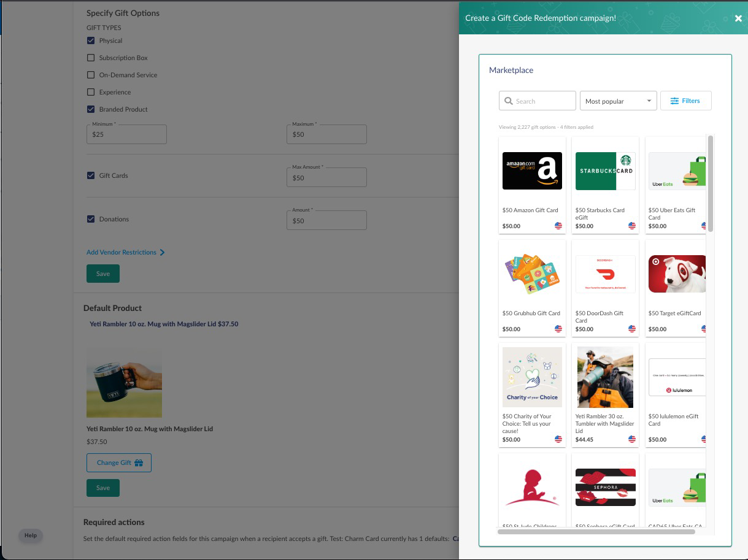This screenshot has height=560, width=748.
Task: Click US flag icon on Starbucks Card eGift
Action: 632,226
